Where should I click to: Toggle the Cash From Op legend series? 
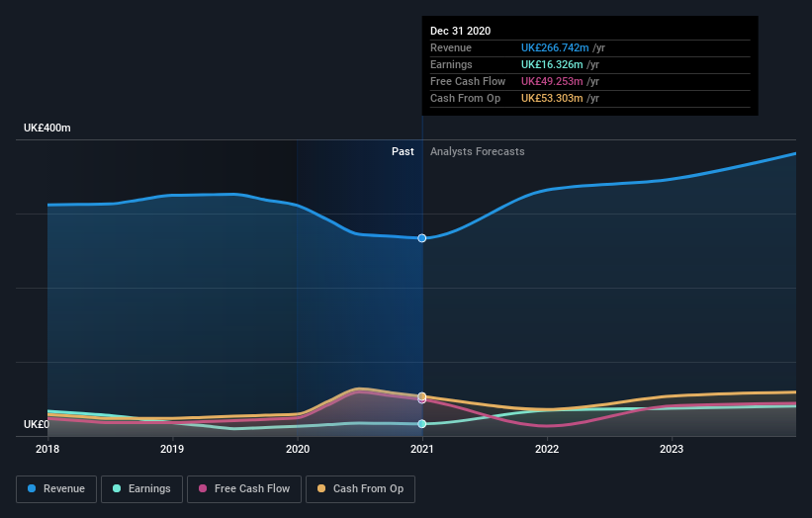360,489
